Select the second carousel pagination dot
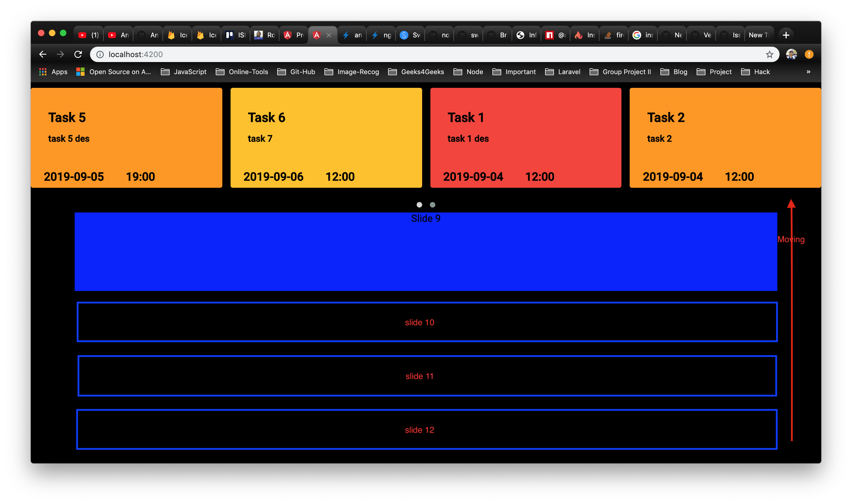This screenshot has height=504, width=852. coord(432,205)
